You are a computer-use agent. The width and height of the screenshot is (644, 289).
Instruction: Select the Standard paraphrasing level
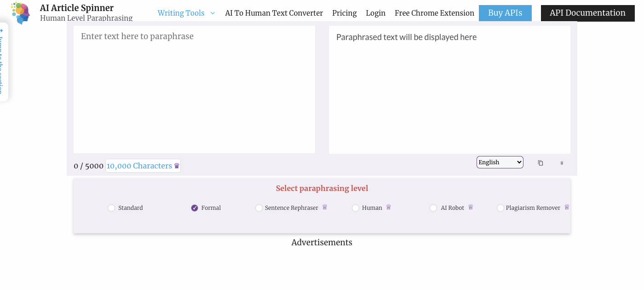pyautogui.click(x=111, y=208)
